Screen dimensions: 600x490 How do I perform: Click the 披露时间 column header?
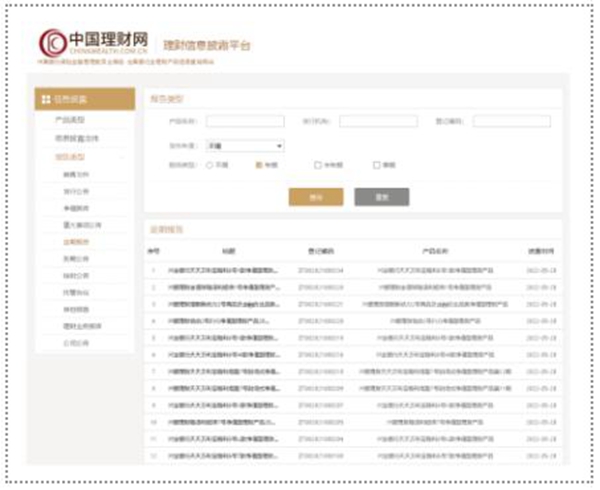(x=541, y=250)
